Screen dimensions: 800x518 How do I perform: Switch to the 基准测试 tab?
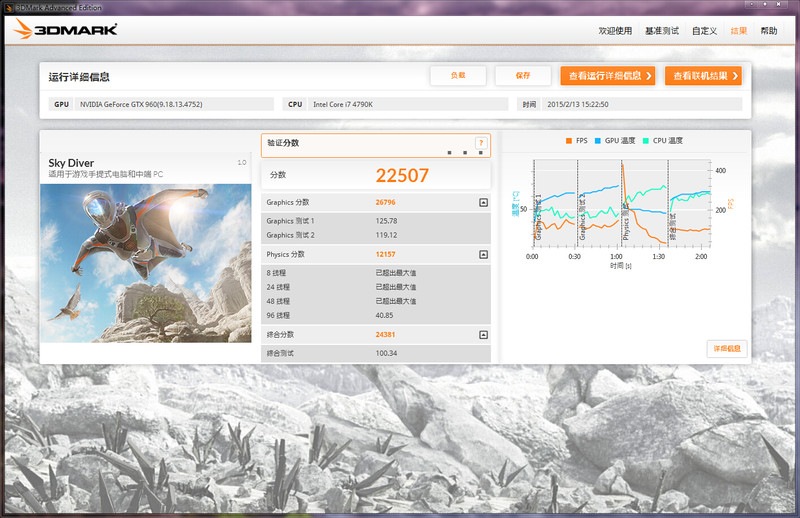662,31
